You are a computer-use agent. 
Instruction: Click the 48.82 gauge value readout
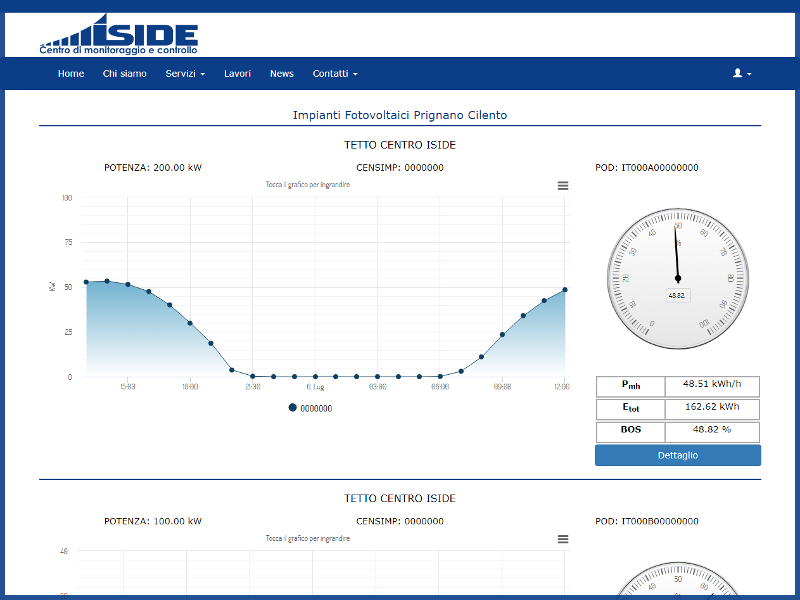(678, 295)
